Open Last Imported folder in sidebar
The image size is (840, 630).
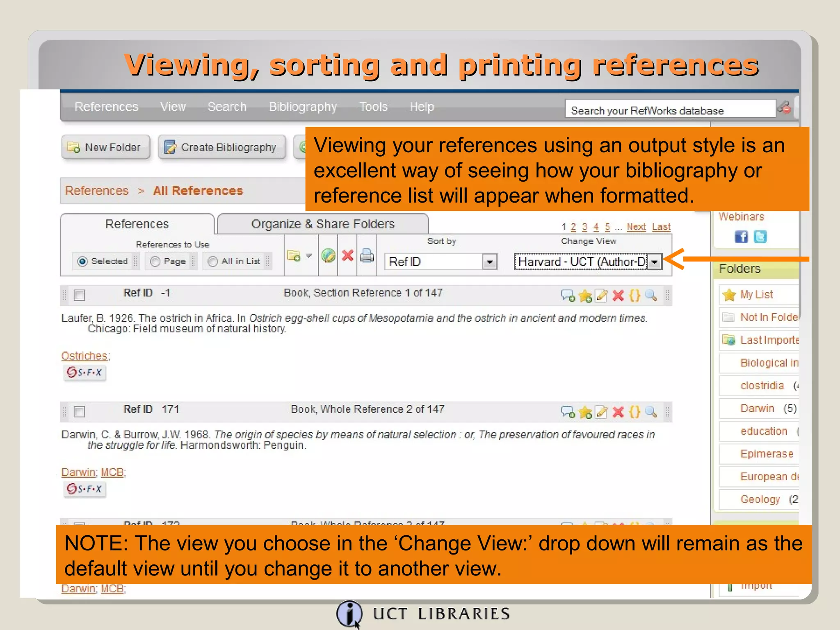click(x=769, y=340)
